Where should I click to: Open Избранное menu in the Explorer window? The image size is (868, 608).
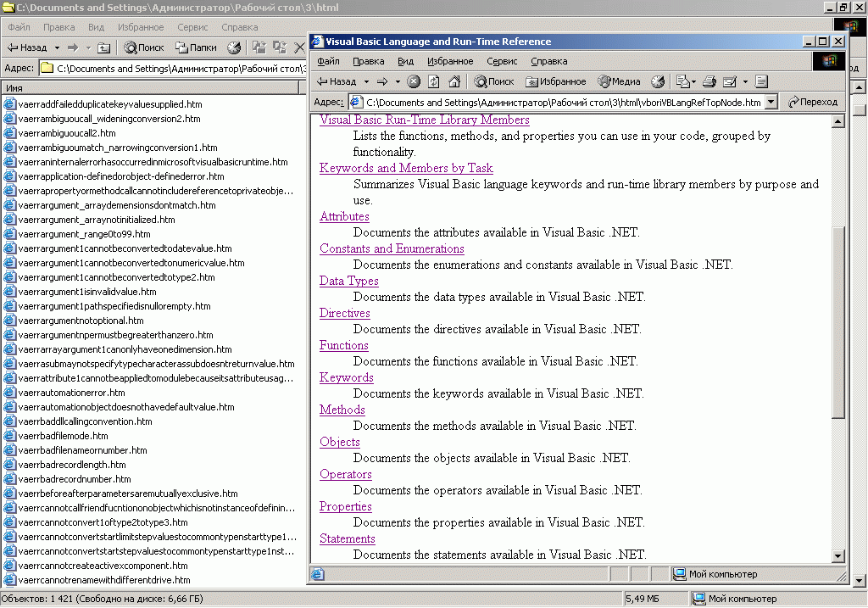[x=141, y=27]
